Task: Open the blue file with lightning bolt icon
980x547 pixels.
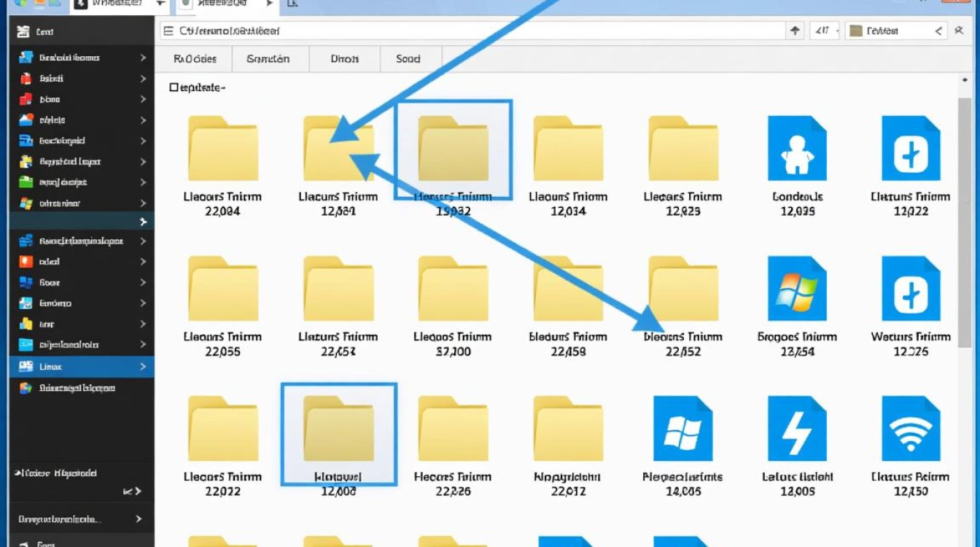Action: pyautogui.click(x=796, y=429)
